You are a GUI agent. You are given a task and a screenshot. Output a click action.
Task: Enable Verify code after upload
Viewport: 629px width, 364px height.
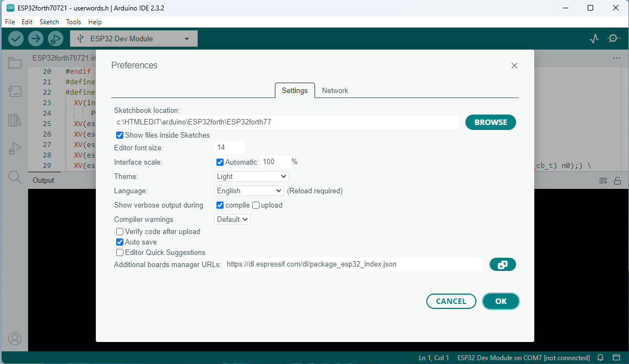pyautogui.click(x=120, y=232)
